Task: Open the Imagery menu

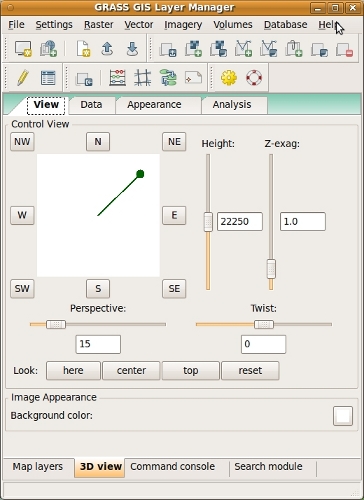Action: 183,25
